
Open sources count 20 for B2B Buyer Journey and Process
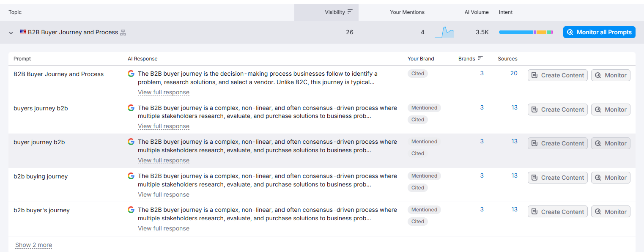pos(514,73)
